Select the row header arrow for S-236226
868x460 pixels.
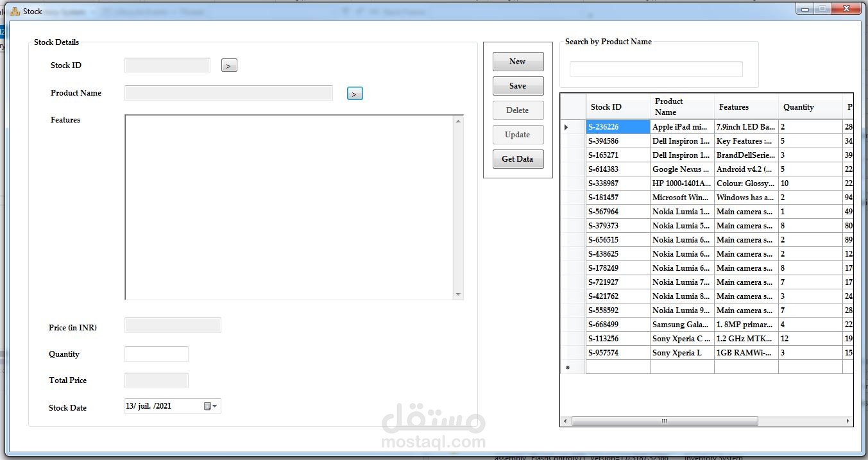[573, 127]
